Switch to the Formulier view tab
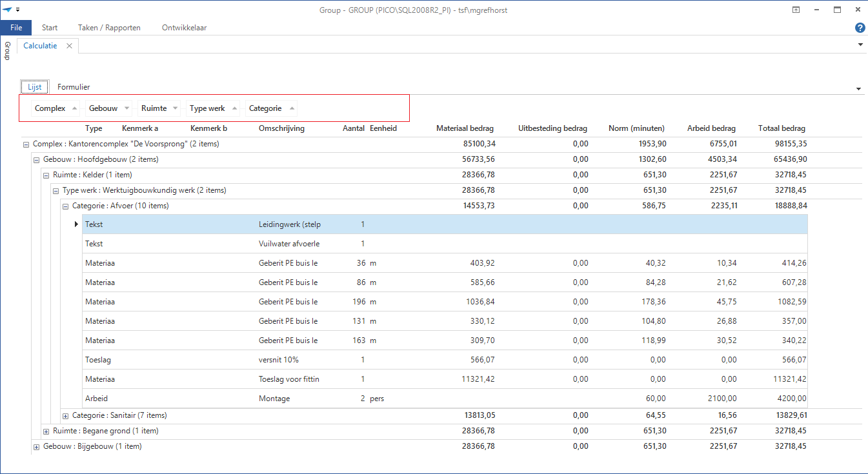The height and width of the screenshot is (474, 868). tap(74, 87)
